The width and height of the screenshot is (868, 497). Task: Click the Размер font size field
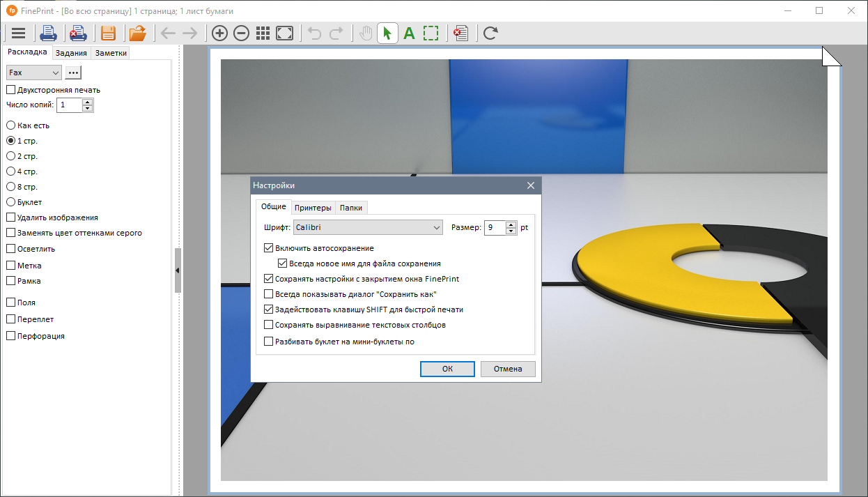click(495, 227)
